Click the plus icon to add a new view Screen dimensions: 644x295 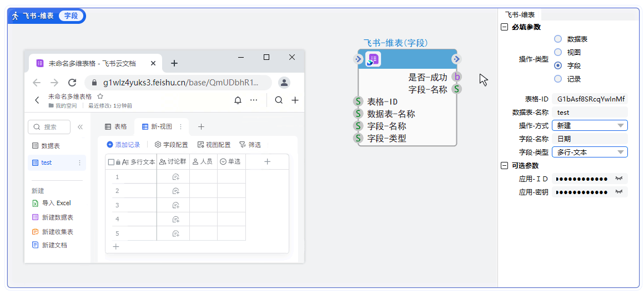click(x=201, y=127)
